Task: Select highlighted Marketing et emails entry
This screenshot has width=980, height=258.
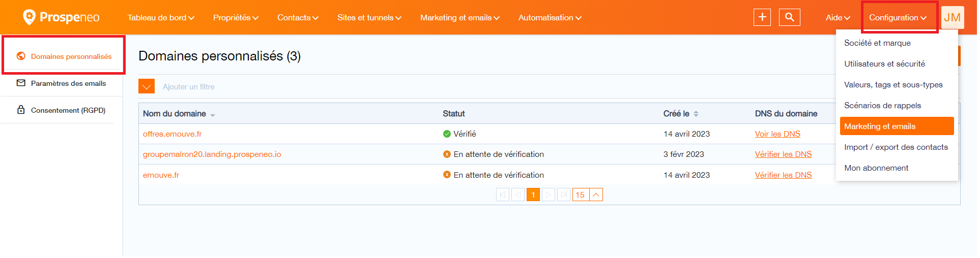Action: click(x=897, y=126)
